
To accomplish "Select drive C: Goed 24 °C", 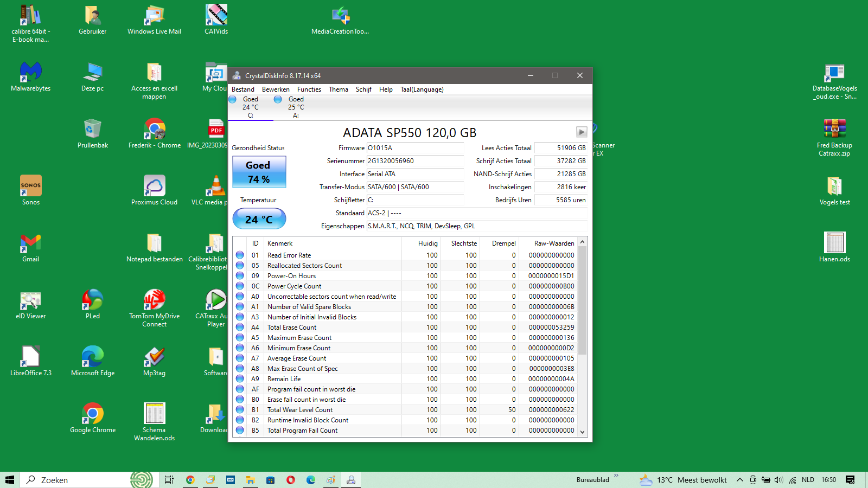I will tap(251, 107).
